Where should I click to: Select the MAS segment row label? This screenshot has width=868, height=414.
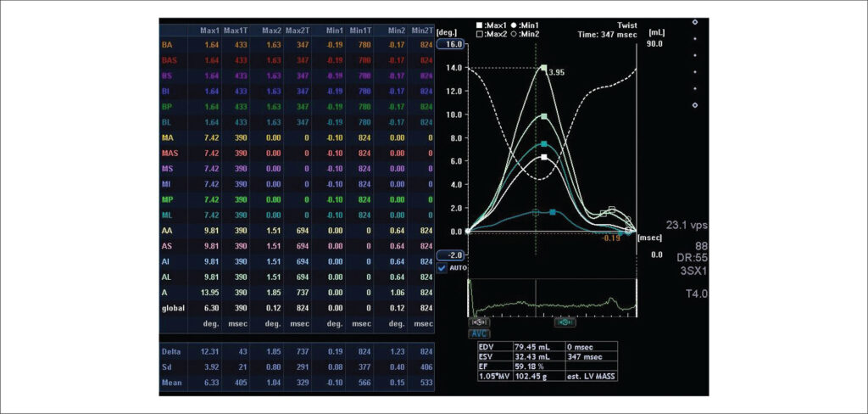pos(169,153)
